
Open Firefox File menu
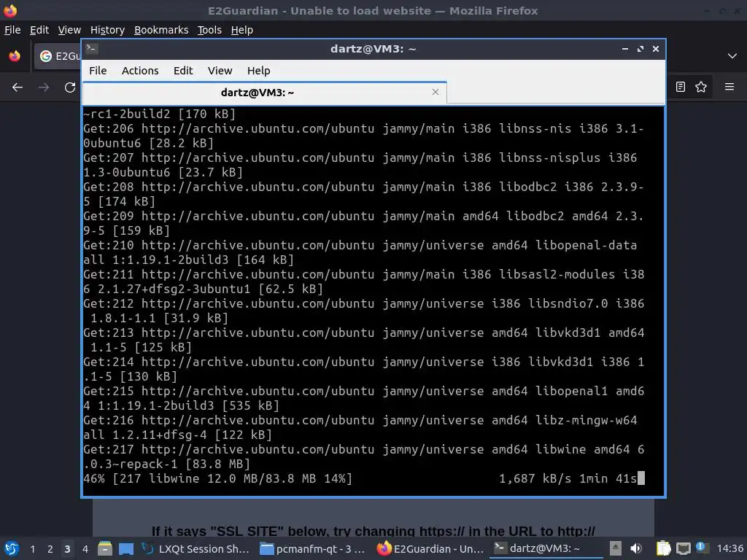point(12,30)
